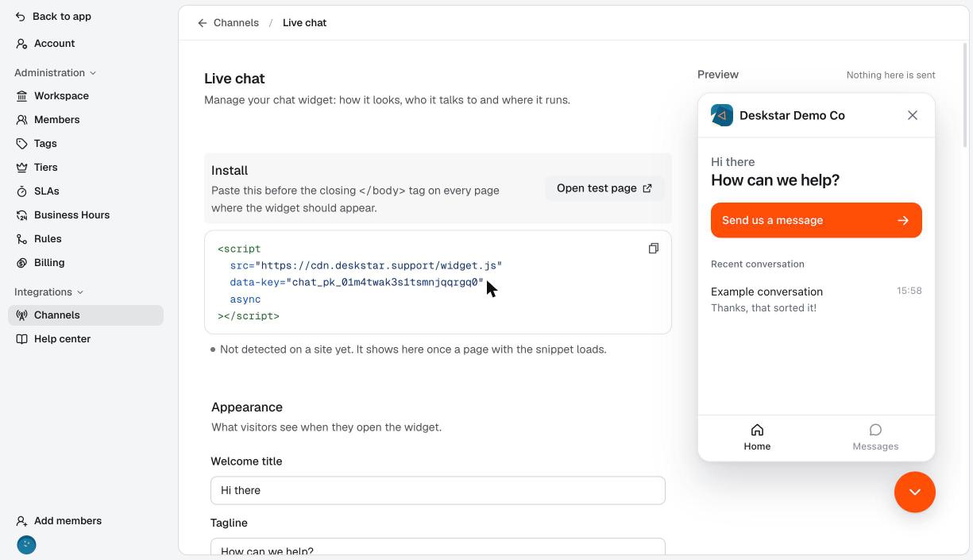Image resolution: width=973 pixels, height=560 pixels.
Task: Click the Back to app arrow icon
Action: (x=21, y=17)
